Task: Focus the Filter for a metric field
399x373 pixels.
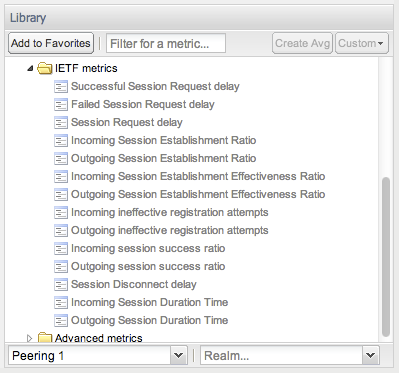Action: click(166, 43)
